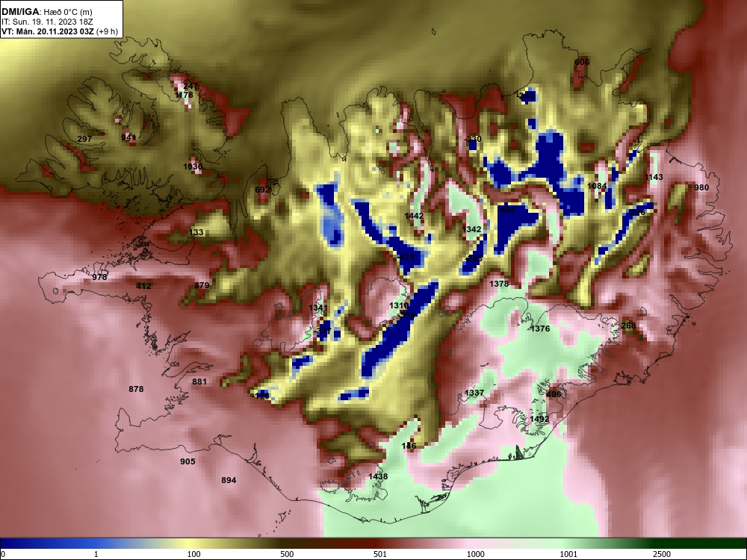Click the legend label 2500

coord(662,554)
